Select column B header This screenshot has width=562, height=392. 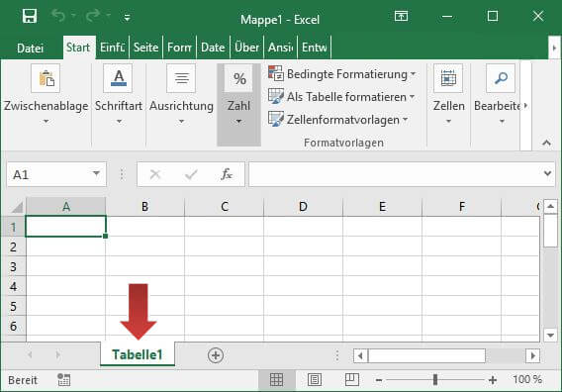[x=144, y=207]
